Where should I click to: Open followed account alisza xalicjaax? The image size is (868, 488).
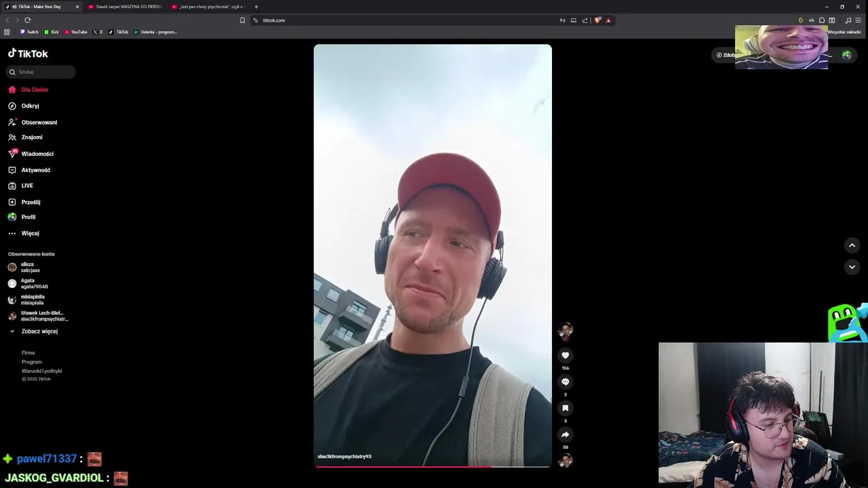coord(24,267)
